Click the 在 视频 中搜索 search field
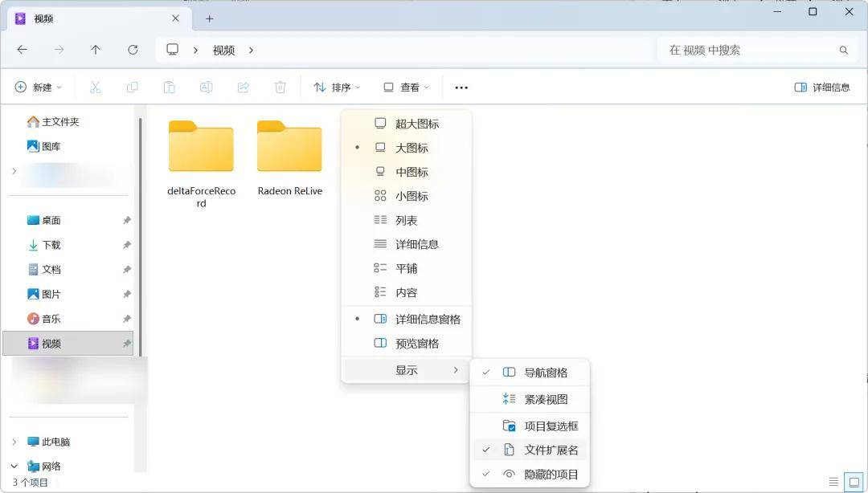This screenshot has width=868, height=493. tap(756, 51)
